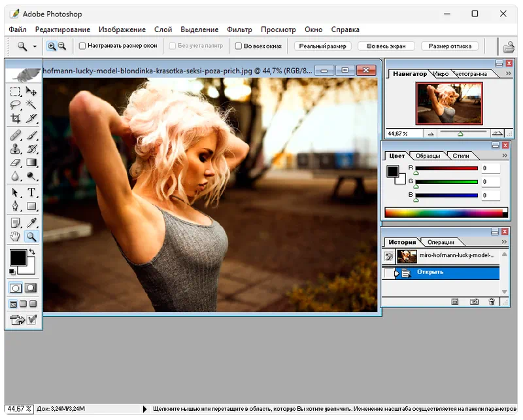Screen dimensions: 523x420
Task: Swap foreground and background colors
Action: 32,252
